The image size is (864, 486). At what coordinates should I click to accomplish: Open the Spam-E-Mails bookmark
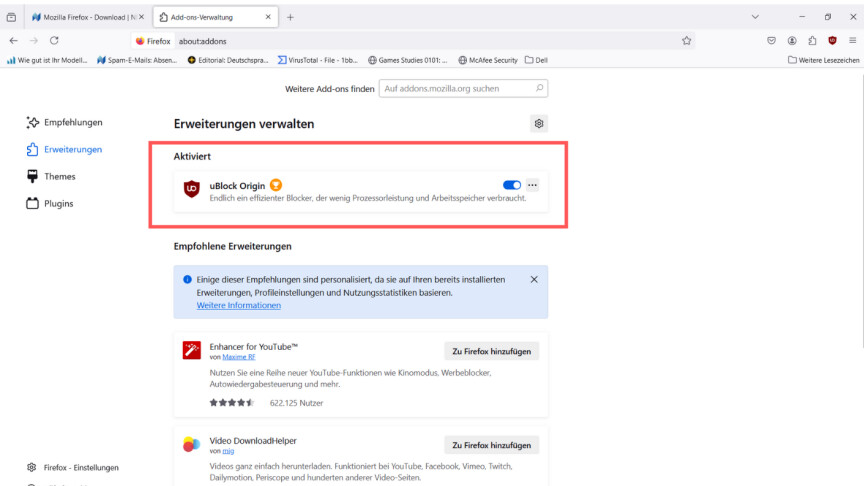pyautogui.click(x=137, y=60)
